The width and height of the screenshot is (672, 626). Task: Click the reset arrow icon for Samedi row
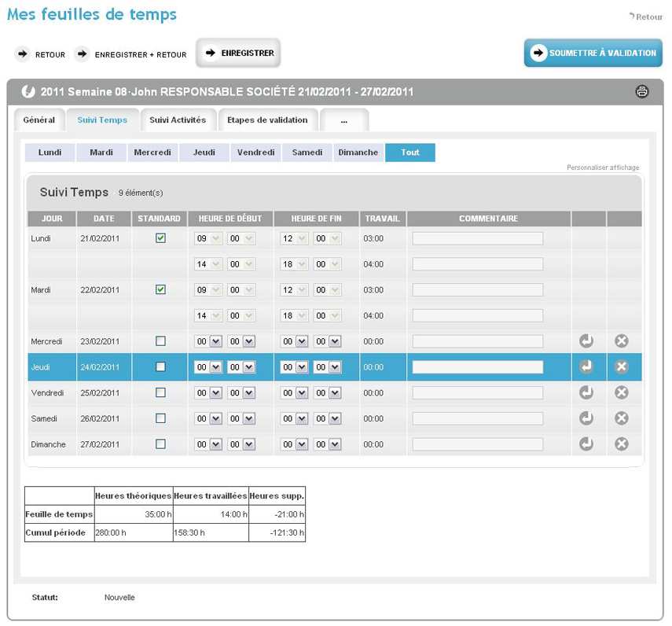586,418
